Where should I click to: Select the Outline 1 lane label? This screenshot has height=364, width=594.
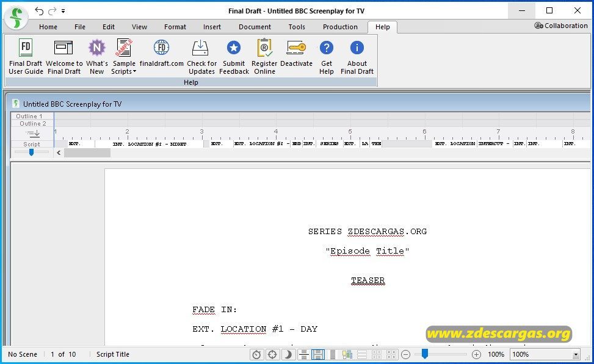coord(29,116)
